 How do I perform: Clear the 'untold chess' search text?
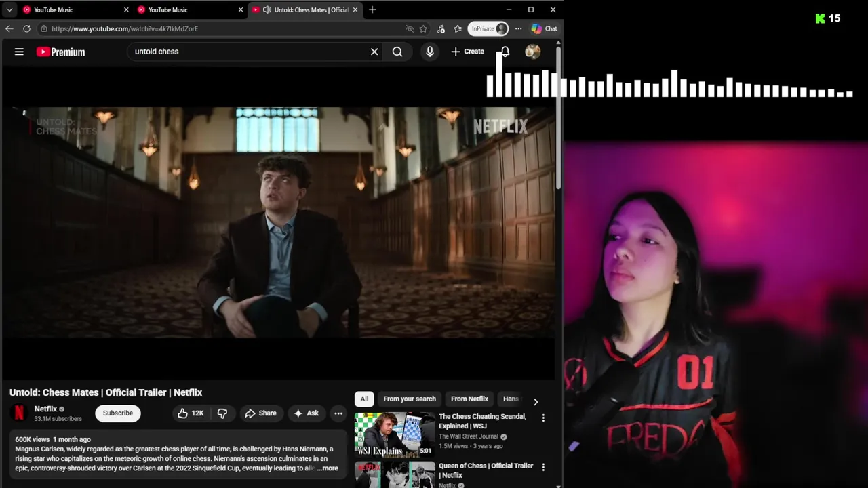[x=374, y=52]
